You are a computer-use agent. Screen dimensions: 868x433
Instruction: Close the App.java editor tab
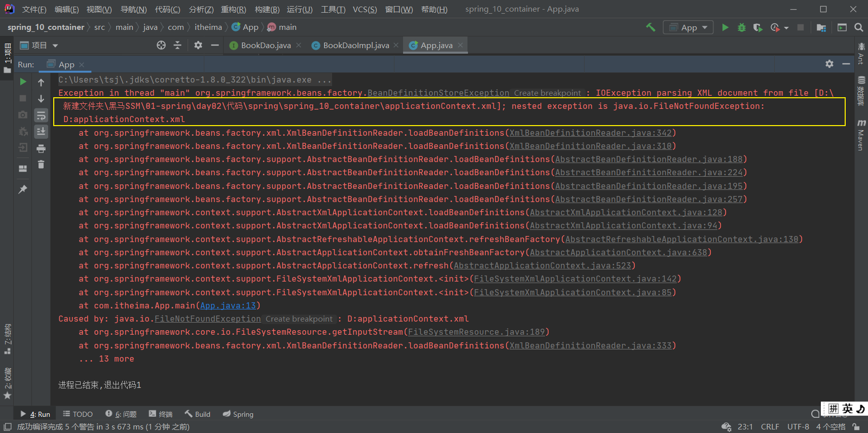click(460, 45)
